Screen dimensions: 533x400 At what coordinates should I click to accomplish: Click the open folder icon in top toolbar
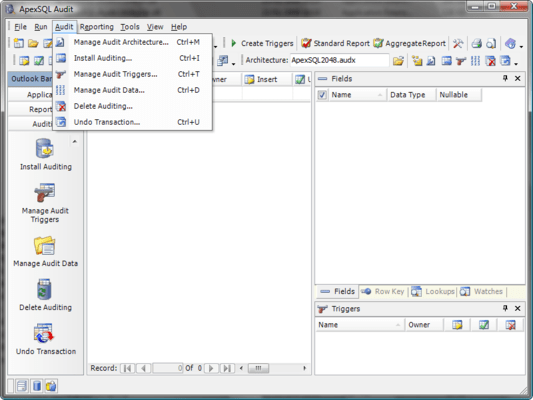33,43
